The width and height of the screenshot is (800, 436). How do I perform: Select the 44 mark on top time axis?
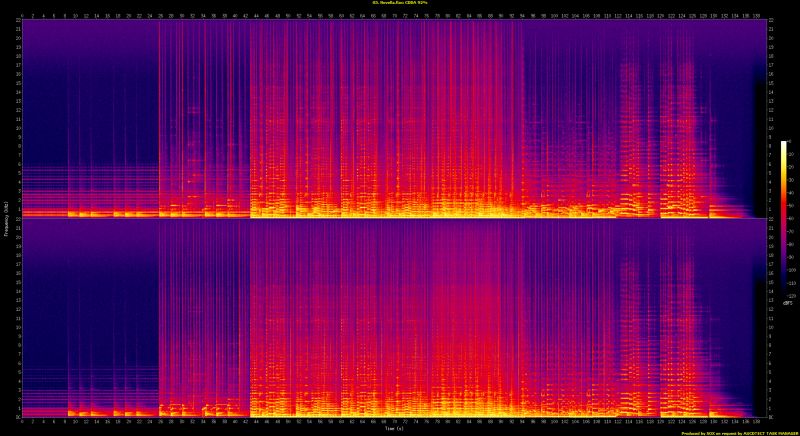254,16
